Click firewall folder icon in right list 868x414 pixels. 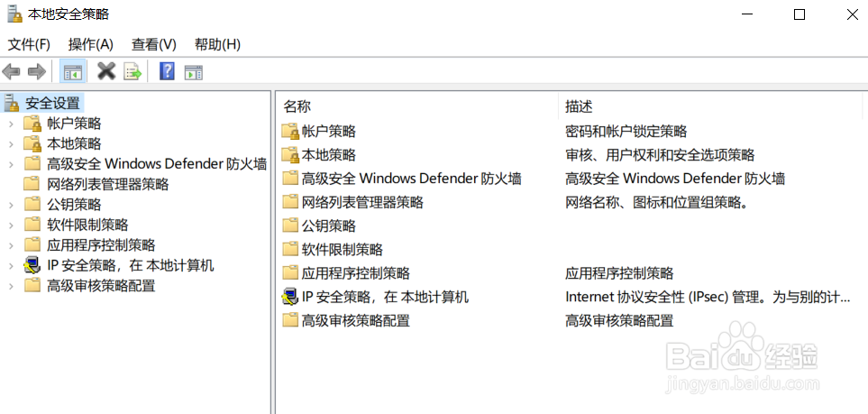click(x=290, y=179)
